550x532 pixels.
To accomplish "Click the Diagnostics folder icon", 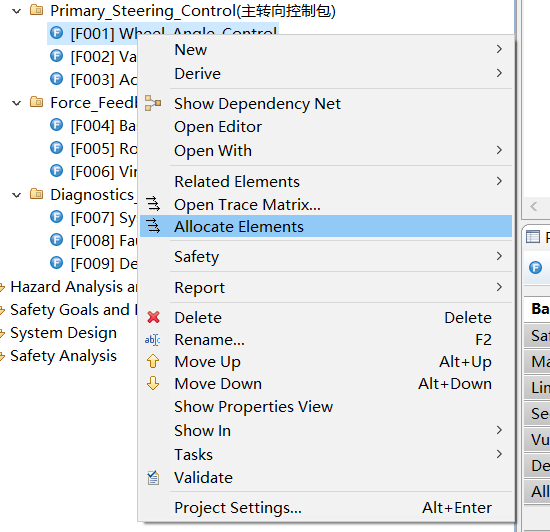I will [36, 194].
